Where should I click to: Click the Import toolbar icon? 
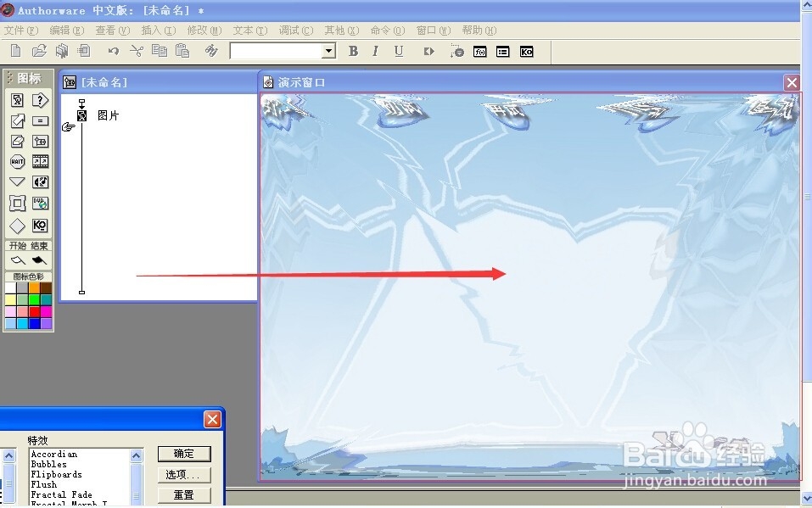pyautogui.click(x=84, y=51)
